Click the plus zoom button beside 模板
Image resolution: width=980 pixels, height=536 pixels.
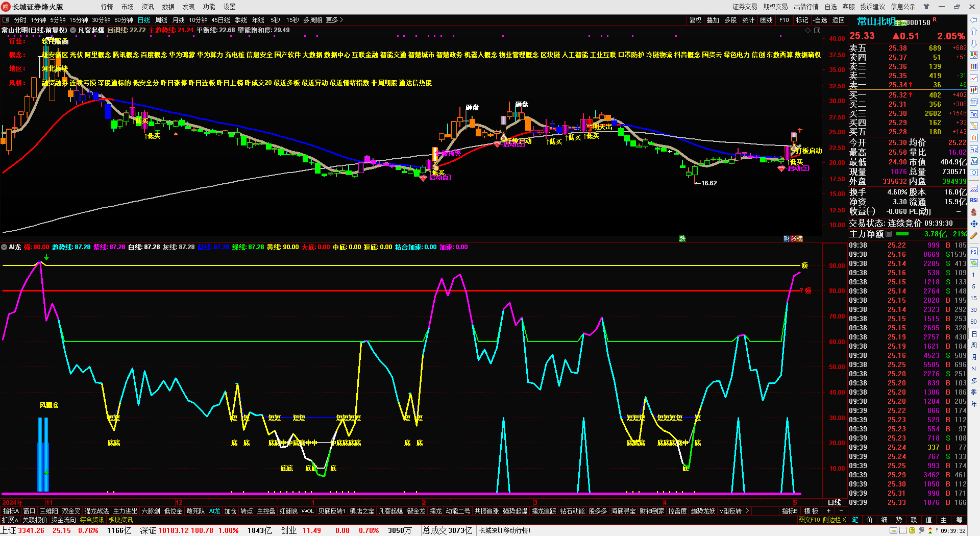coord(828,511)
